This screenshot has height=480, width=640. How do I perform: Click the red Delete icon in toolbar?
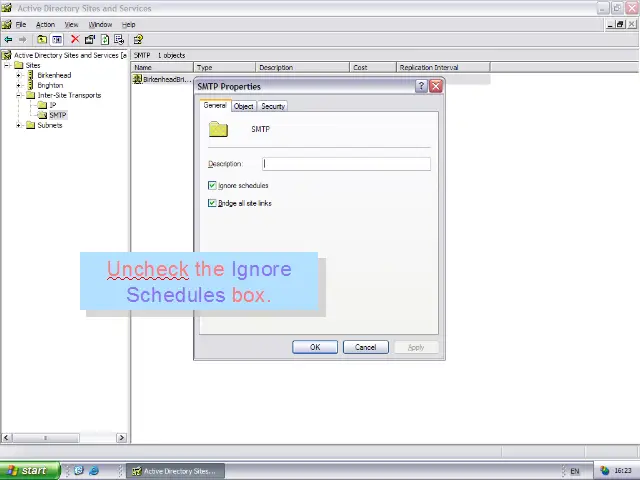tap(74, 40)
